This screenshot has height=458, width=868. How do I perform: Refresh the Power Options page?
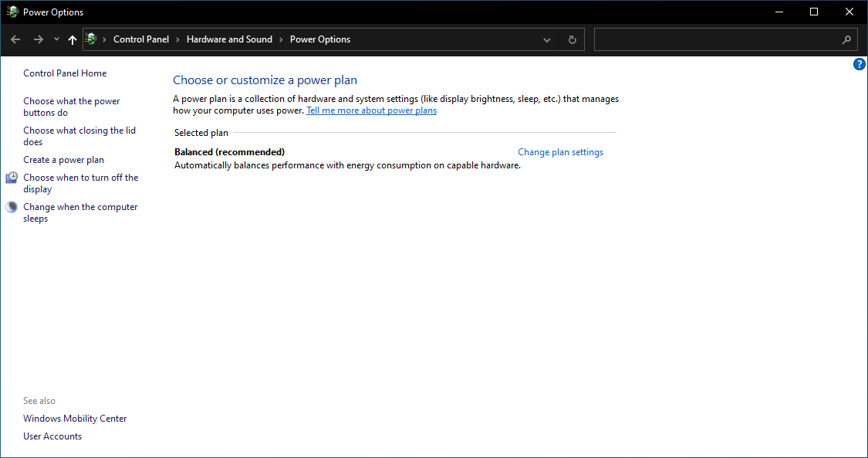[x=572, y=39]
